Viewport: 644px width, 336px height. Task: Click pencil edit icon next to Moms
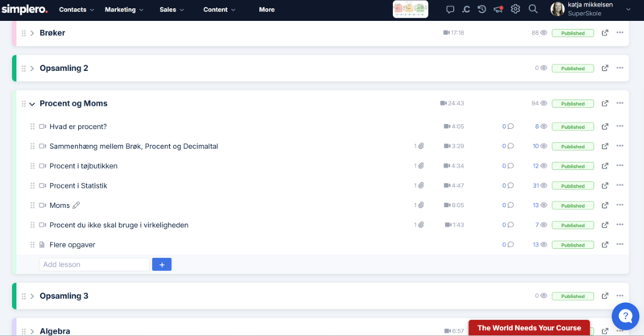(76, 205)
